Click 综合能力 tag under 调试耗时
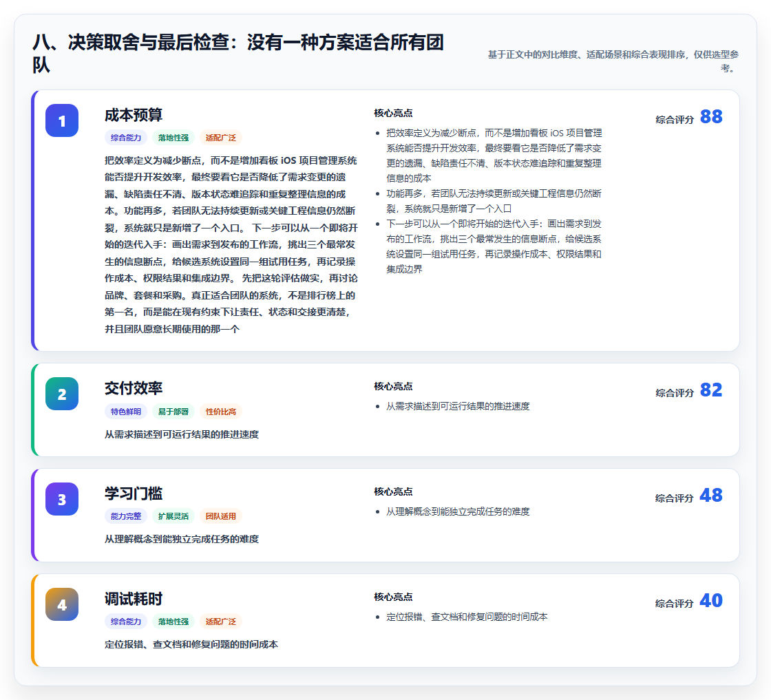The image size is (771, 700). point(126,622)
